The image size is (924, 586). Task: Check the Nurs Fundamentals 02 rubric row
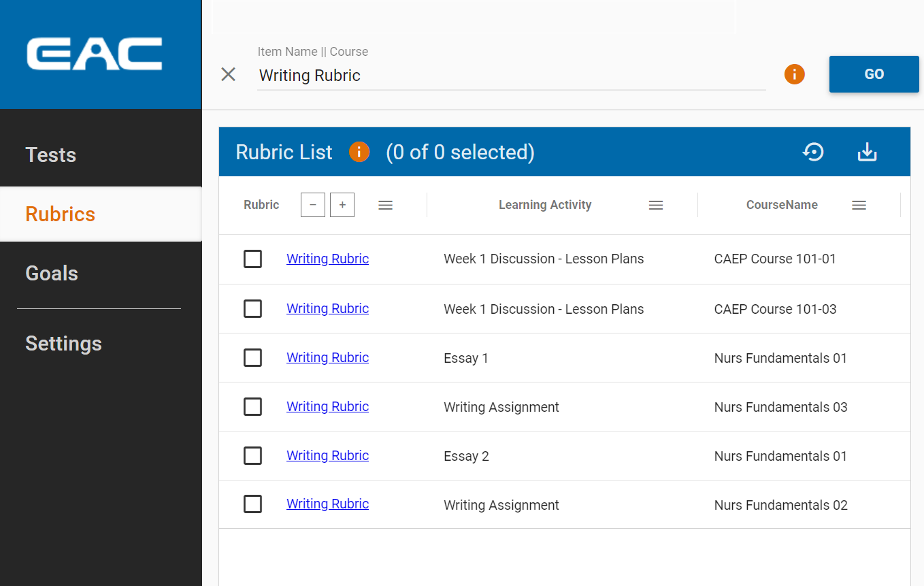pyautogui.click(x=252, y=504)
